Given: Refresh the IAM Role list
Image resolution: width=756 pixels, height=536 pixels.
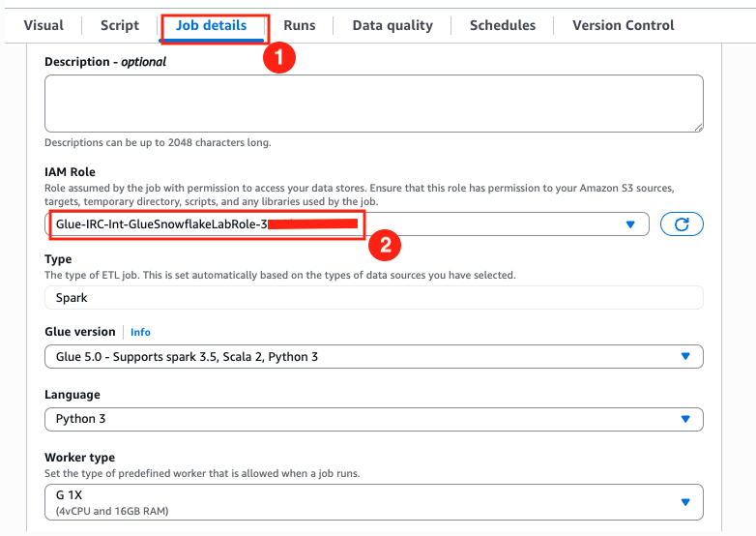Looking at the screenshot, I should pyautogui.click(x=682, y=224).
